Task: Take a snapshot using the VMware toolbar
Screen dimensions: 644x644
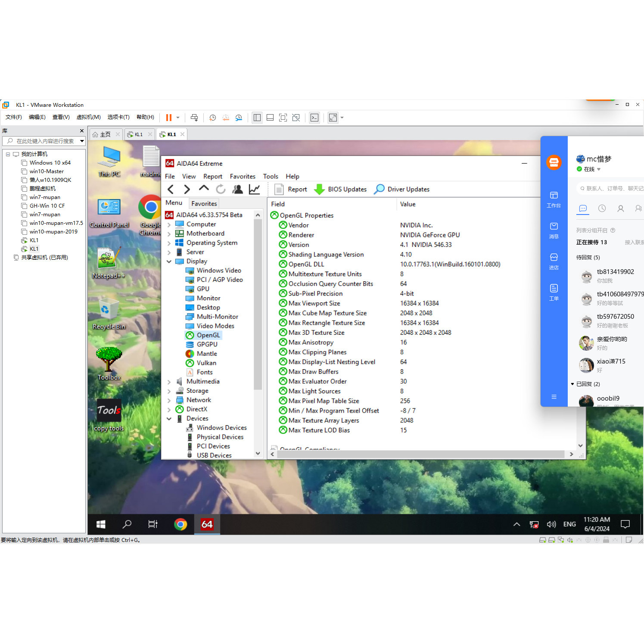Action: [x=213, y=118]
